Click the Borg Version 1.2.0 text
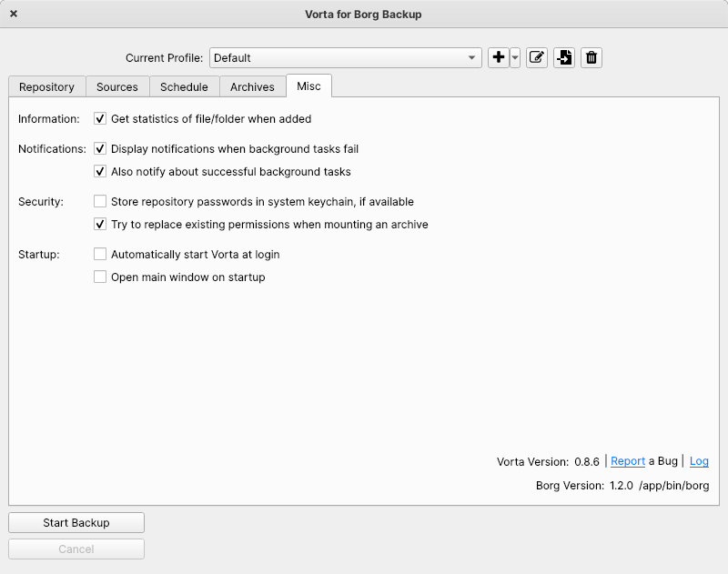The height and width of the screenshot is (574, 728). 584,486
